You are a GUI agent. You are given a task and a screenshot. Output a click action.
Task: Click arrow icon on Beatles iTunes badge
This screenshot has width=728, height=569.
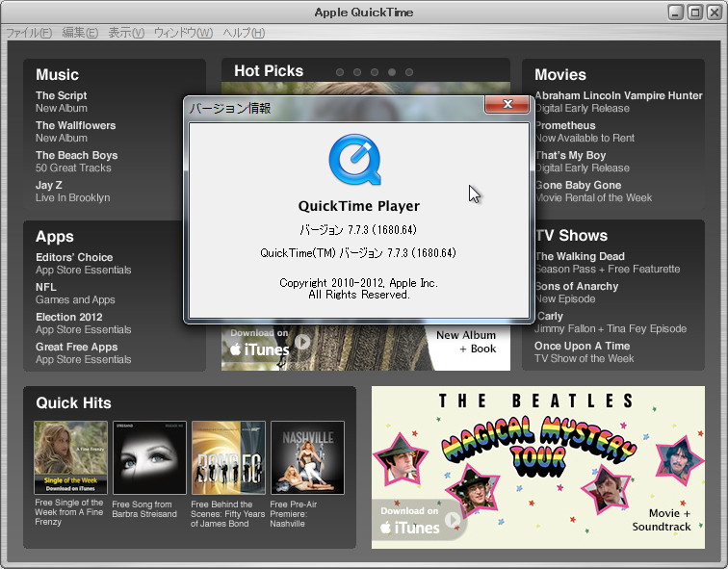point(453,520)
